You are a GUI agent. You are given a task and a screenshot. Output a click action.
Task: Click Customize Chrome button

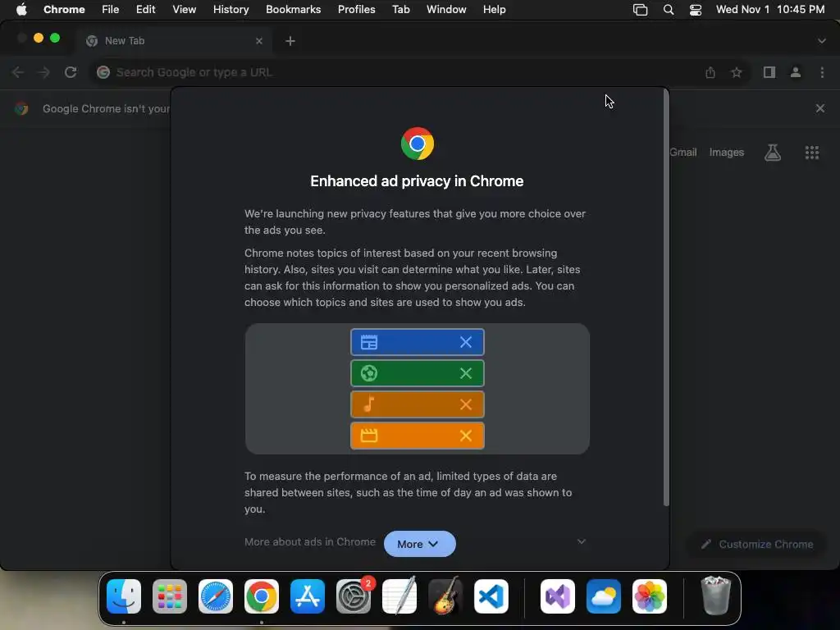[x=757, y=545]
